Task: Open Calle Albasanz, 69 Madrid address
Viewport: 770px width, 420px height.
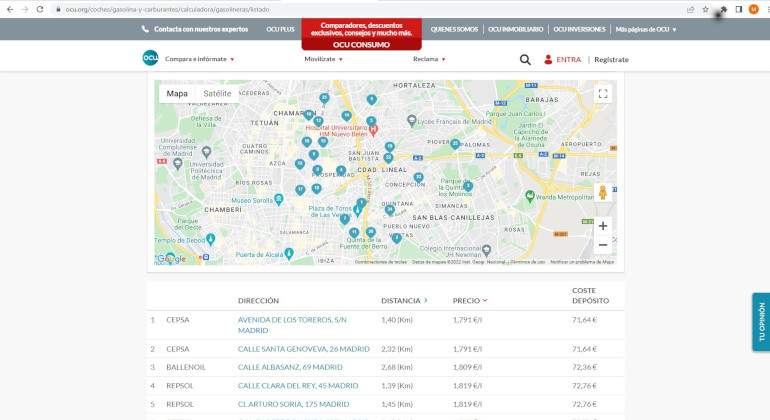Action: coord(290,367)
